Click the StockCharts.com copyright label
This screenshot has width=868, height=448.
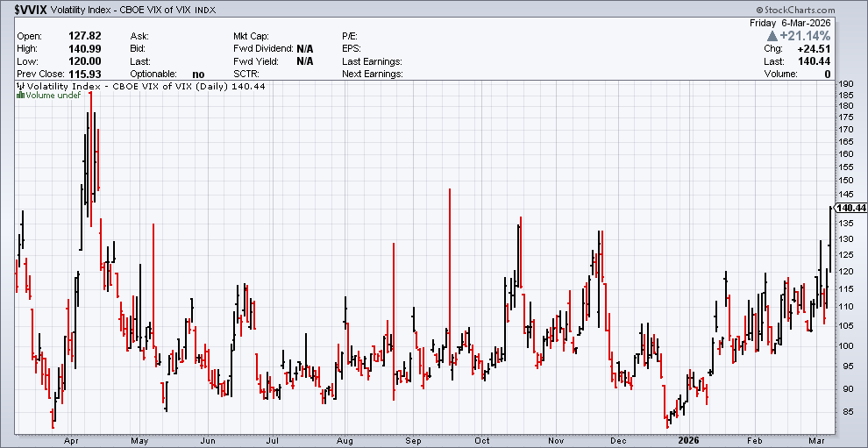coord(793,10)
